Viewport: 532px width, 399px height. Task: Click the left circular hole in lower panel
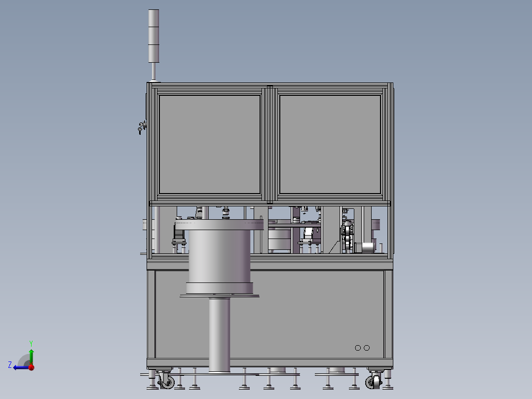pyautogui.click(x=358, y=348)
